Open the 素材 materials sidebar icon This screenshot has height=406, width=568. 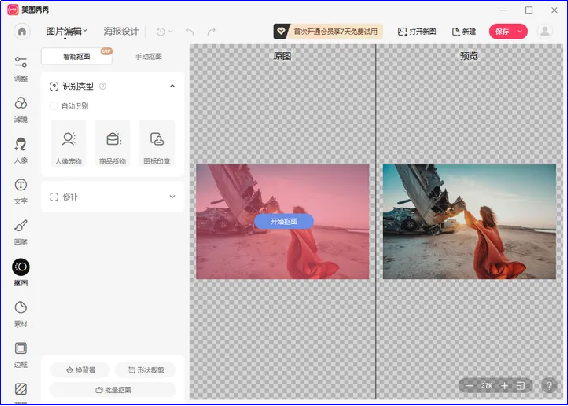(21, 314)
